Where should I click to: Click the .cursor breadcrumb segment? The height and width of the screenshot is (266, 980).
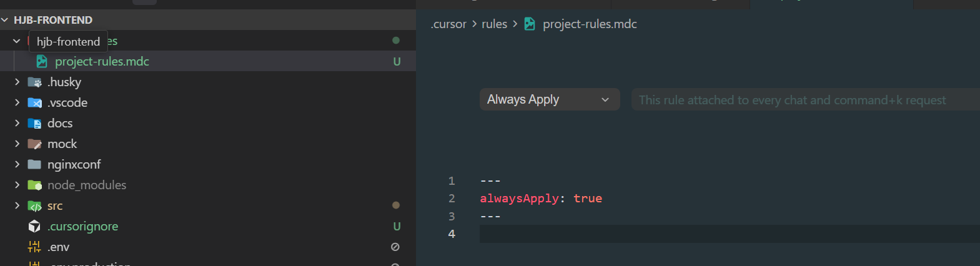pos(448,24)
